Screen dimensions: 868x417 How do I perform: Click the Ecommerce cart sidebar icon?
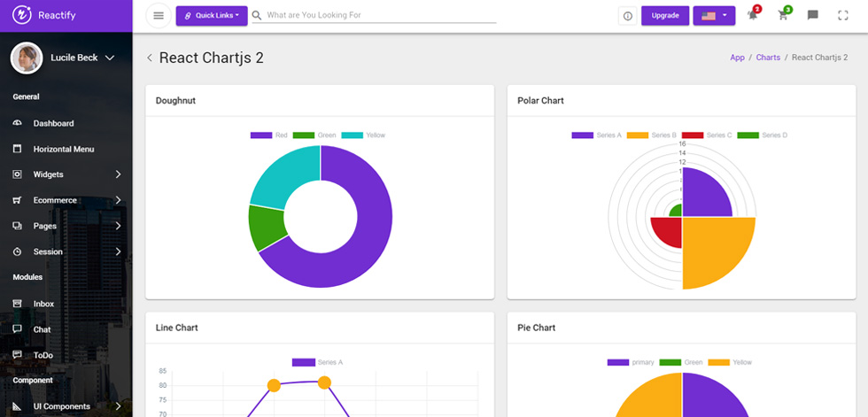point(17,200)
